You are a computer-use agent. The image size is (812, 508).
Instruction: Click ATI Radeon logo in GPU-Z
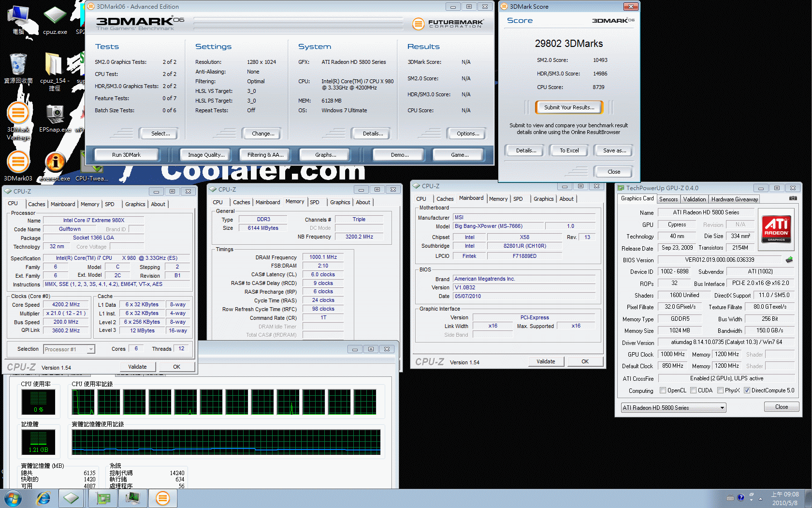coord(776,229)
